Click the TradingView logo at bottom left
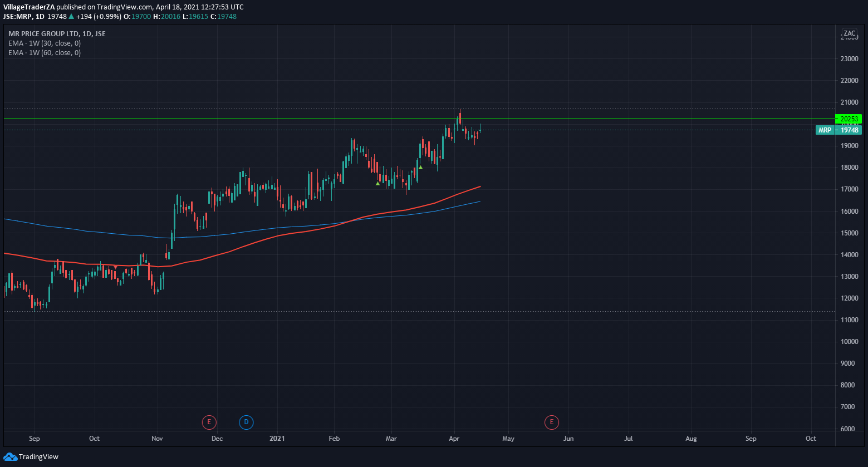Screen dimensions: 868x467 click(x=31, y=457)
